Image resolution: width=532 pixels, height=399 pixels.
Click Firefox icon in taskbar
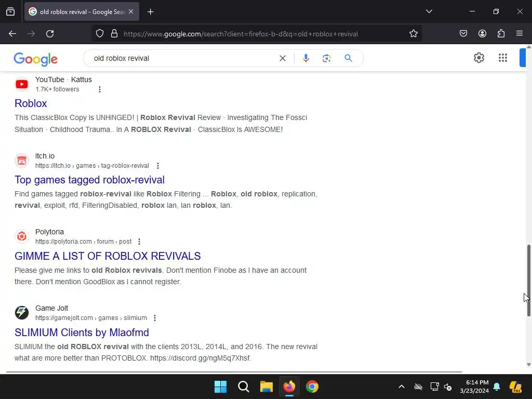(x=289, y=387)
